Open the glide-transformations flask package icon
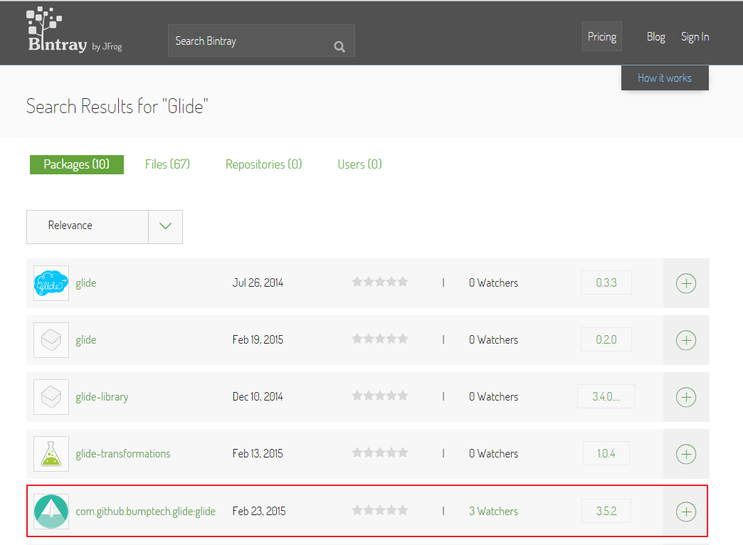Image resolution: width=743 pixels, height=545 pixels. pos(50,454)
